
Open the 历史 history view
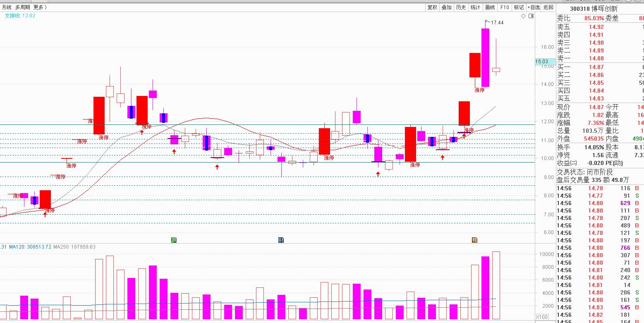tap(461, 7)
